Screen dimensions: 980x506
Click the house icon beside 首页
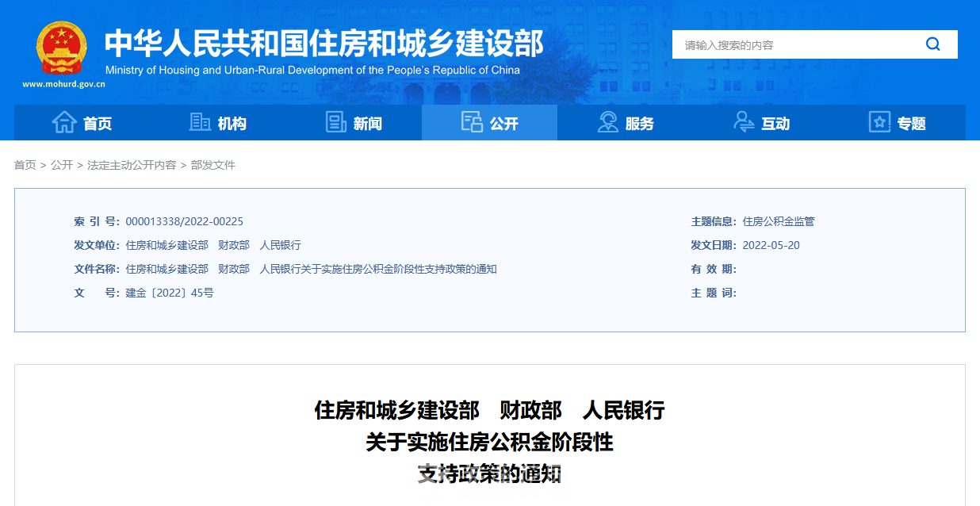click(x=64, y=122)
